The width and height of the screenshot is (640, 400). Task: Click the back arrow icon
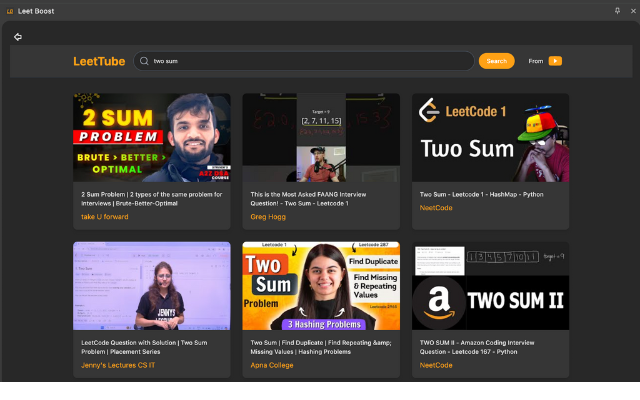tap(18, 37)
